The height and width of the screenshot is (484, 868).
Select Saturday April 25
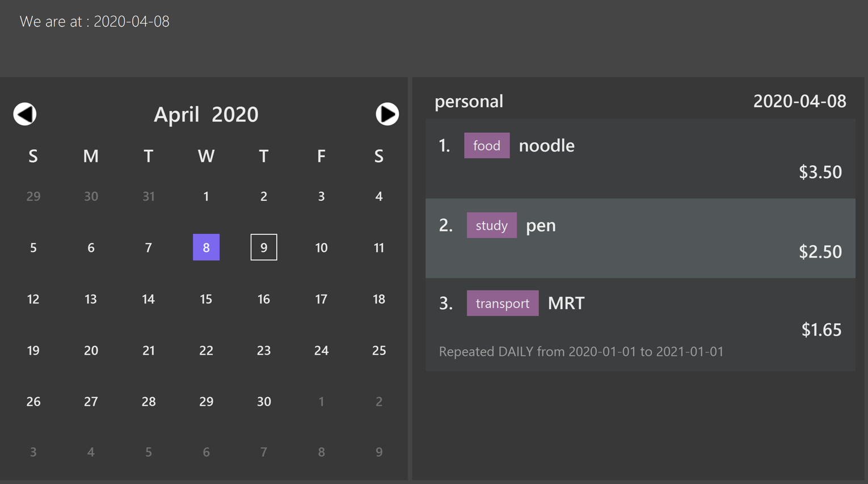pyautogui.click(x=379, y=350)
